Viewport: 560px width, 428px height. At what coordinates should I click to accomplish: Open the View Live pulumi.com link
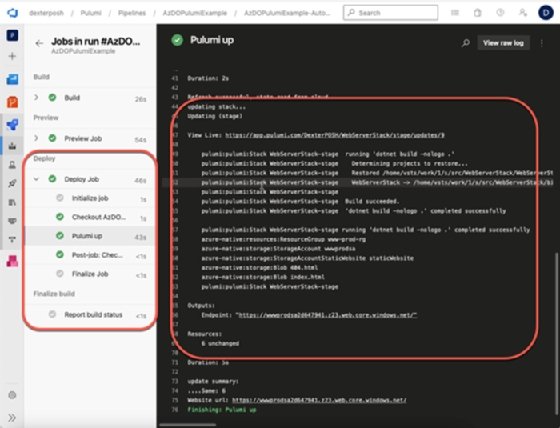tap(335, 135)
